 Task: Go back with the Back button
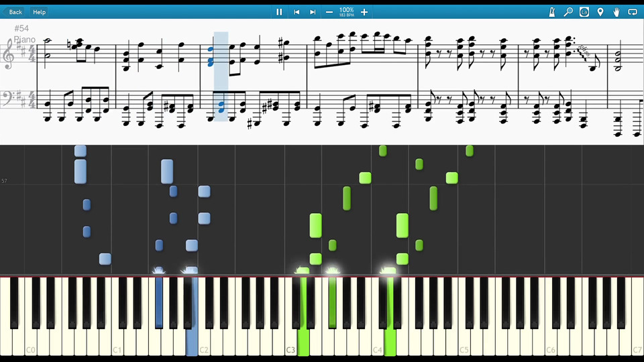15,12
